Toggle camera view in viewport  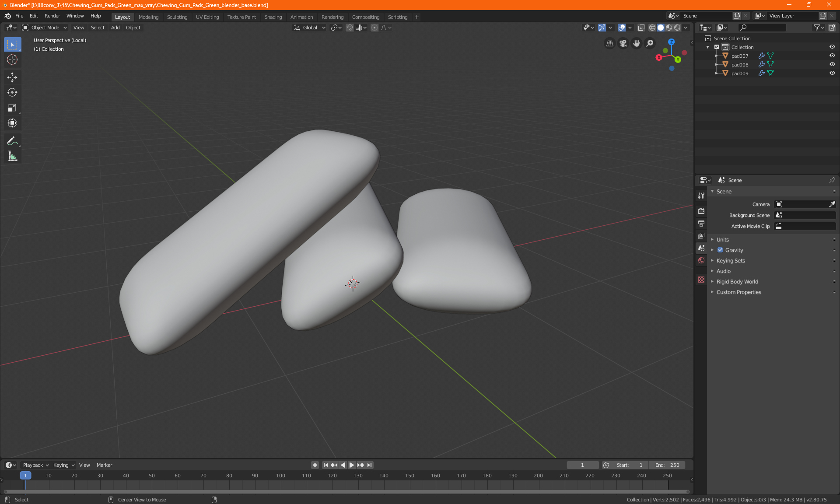(623, 43)
